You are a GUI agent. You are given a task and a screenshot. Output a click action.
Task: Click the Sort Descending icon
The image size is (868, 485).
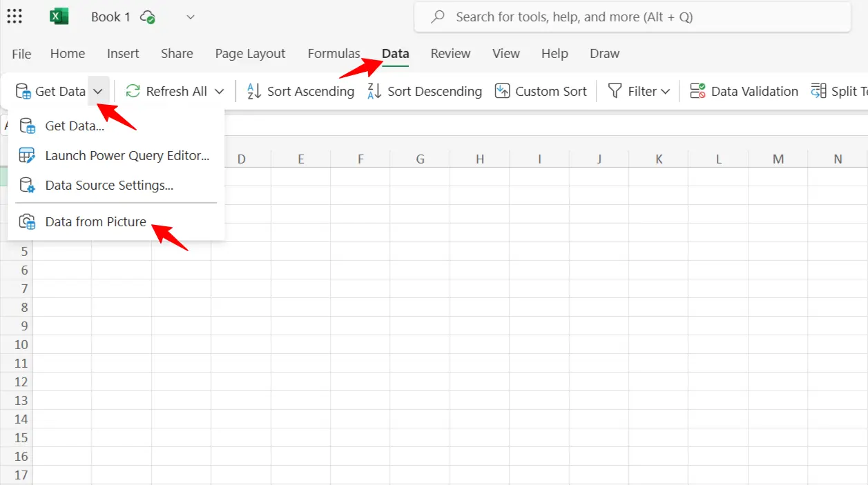coord(375,91)
